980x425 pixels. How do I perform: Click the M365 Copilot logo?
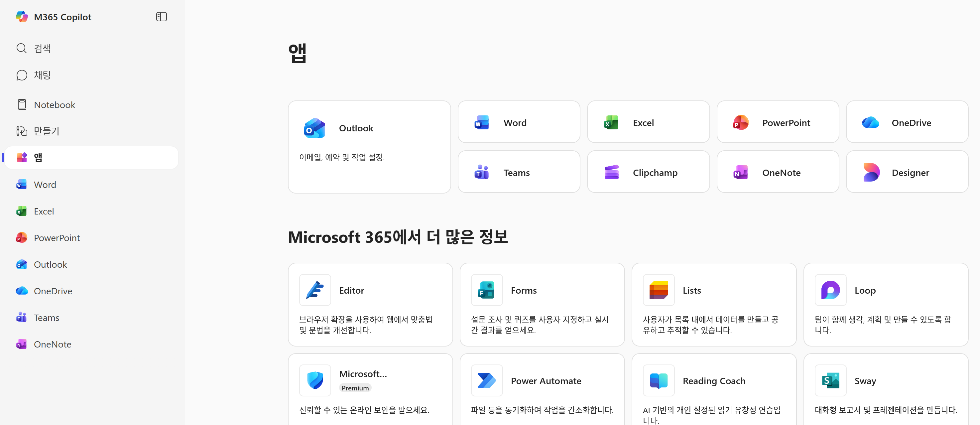coord(22,17)
